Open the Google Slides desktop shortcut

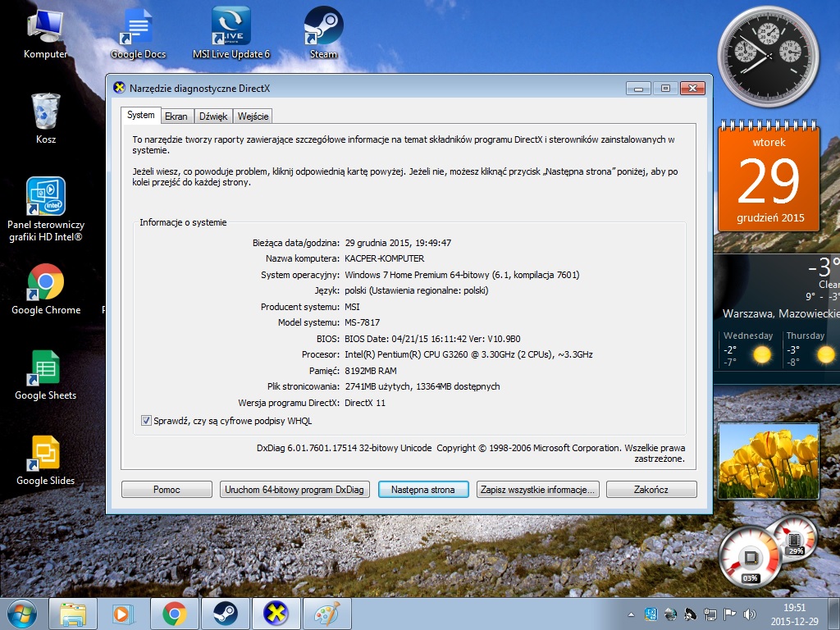(46, 461)
